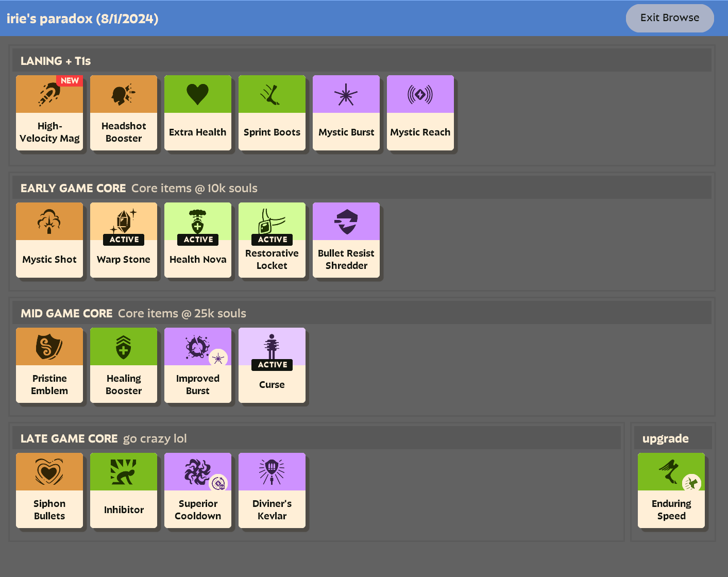Screen dimensions: 728x577
Task: Click the component badge on Improved Burst
Action: 218,359
